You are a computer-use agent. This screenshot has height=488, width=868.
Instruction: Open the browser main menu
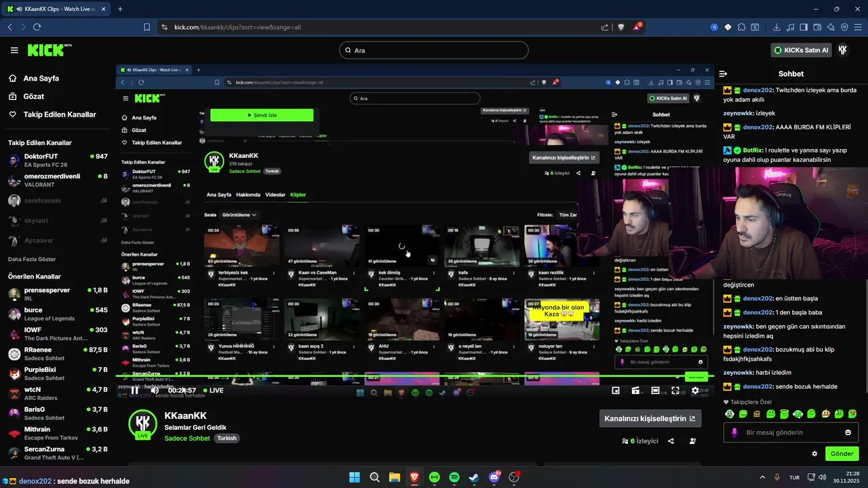(x=858, y=27)
